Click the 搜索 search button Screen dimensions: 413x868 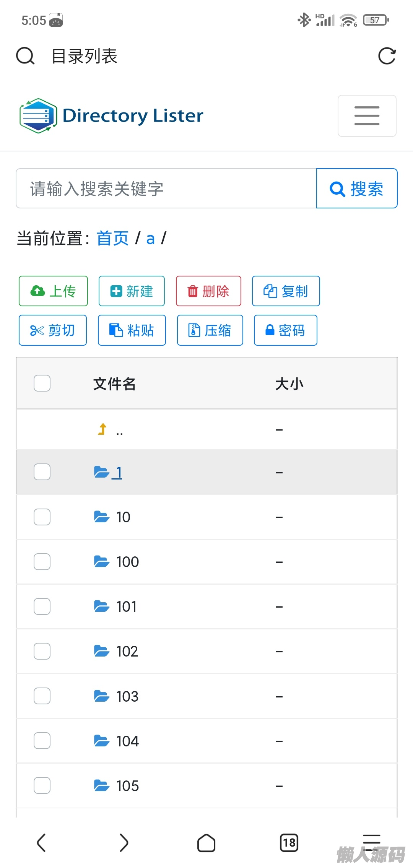pos(357,189)
